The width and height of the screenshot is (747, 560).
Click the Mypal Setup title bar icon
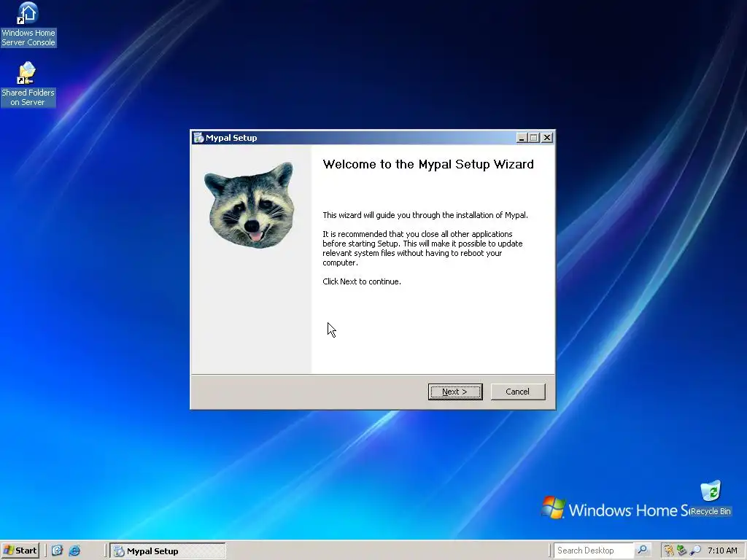(x=198, y=138)
